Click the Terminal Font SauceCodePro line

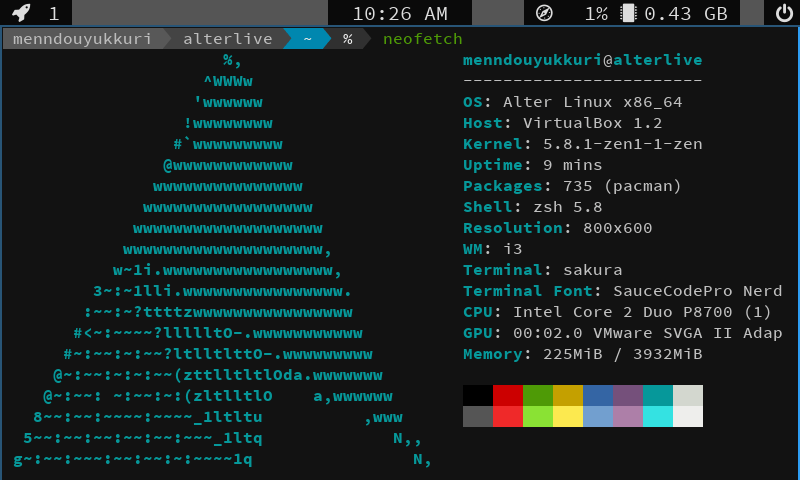[x=622, y=291]
